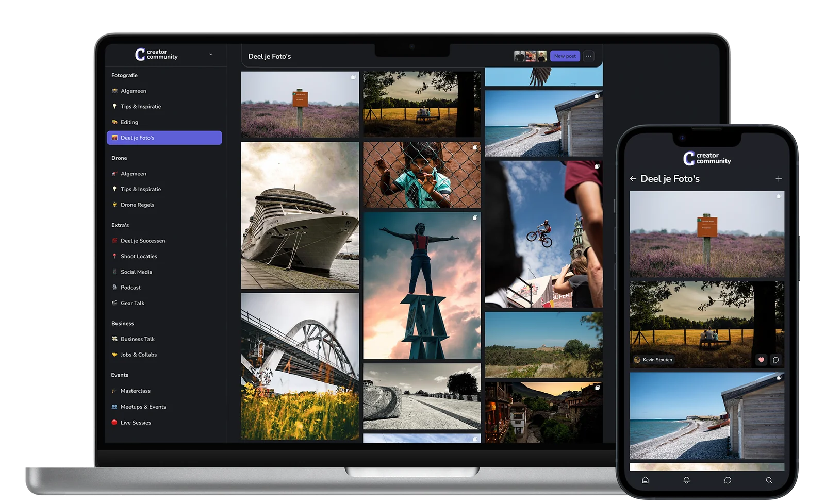Open the cruise ship photo
The width and height of the screenshot is (825, 504).
[x=300, y=215]
